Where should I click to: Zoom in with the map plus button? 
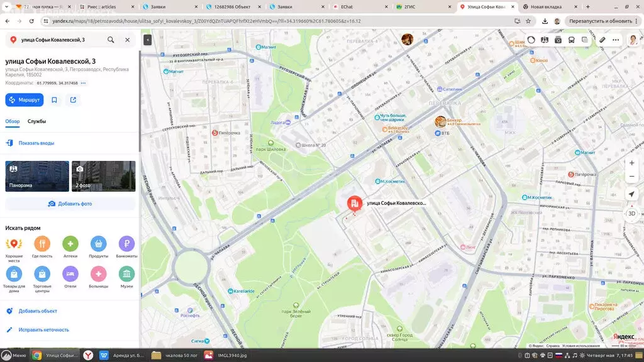631,163
